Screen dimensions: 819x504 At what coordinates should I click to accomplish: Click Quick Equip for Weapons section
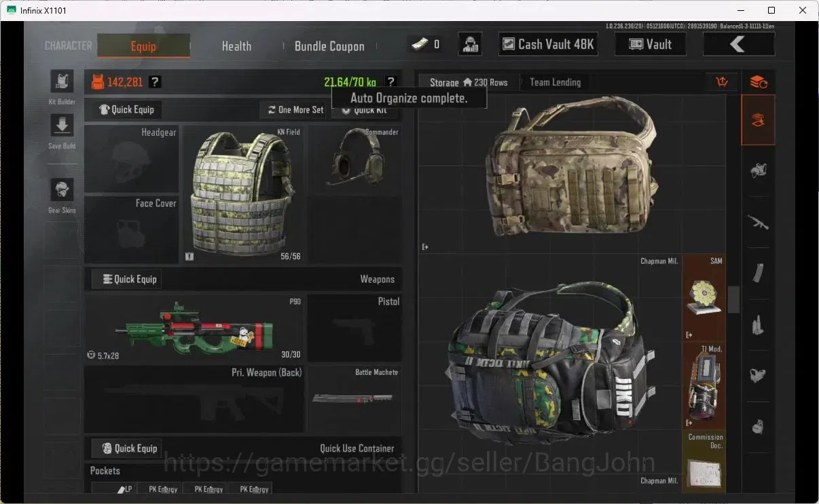point(127,279)
